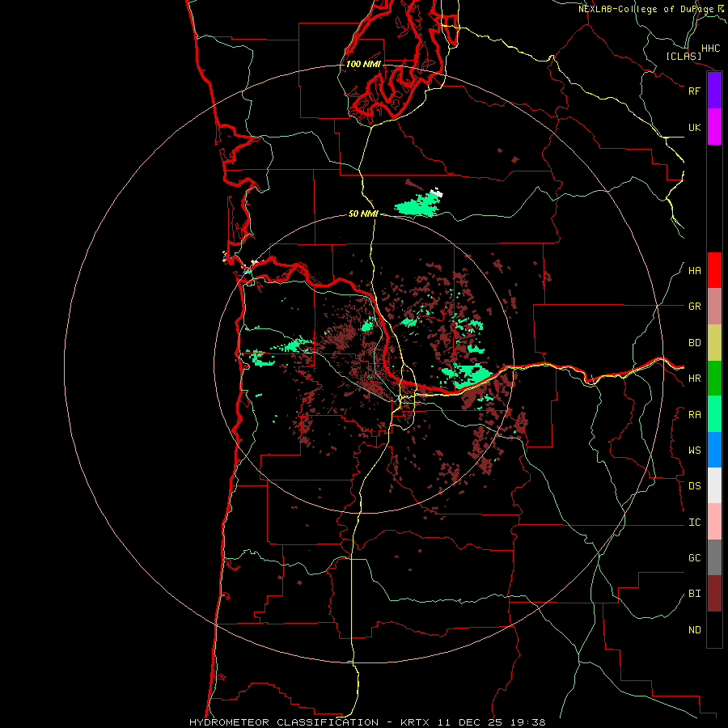The height and width of the screenshot is (728, 728).
Task: Click the UK legend label
Action: tap(694, 127)
